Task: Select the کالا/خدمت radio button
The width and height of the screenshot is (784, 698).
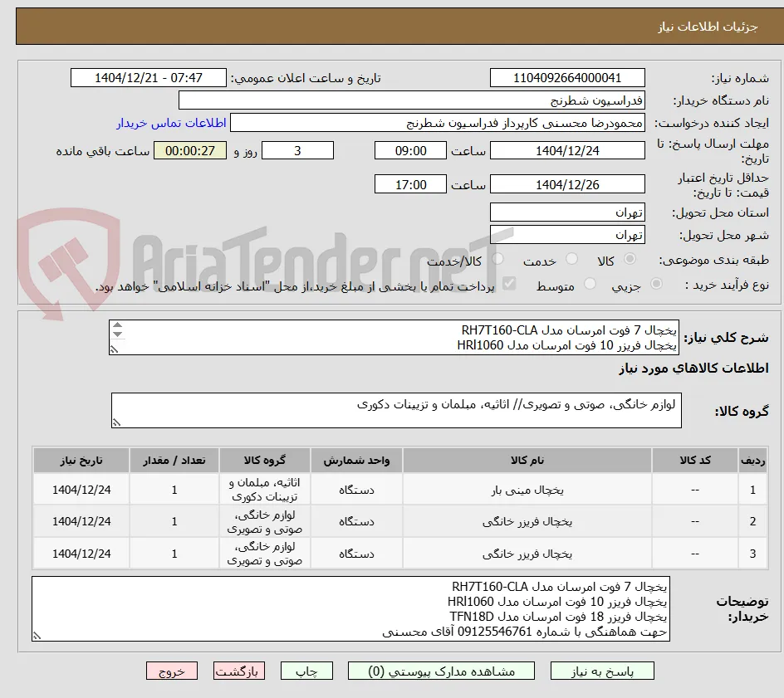Action: pos(498,259)
